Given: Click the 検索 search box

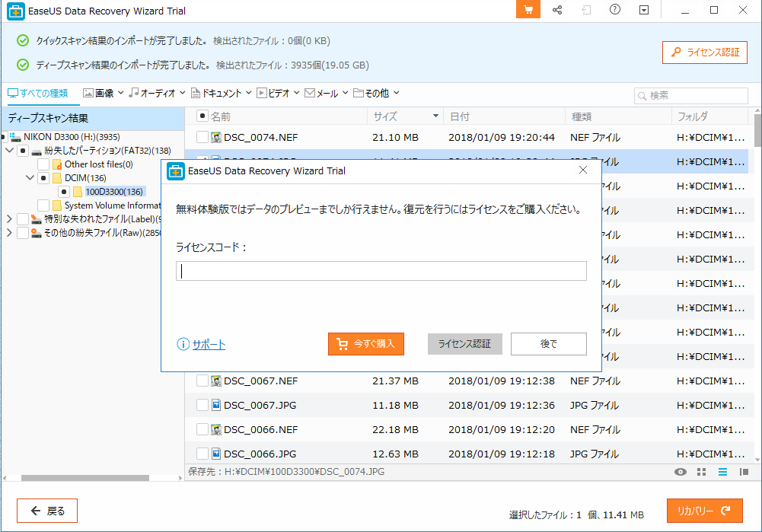Looking at the screenshot, I should [690, 96].
